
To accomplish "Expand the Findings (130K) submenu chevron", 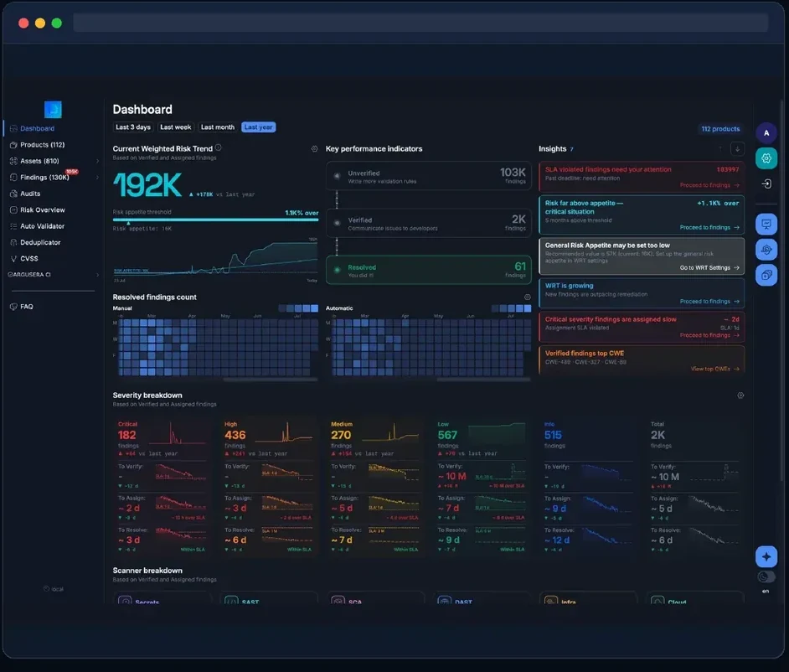I will coord(97,177).
